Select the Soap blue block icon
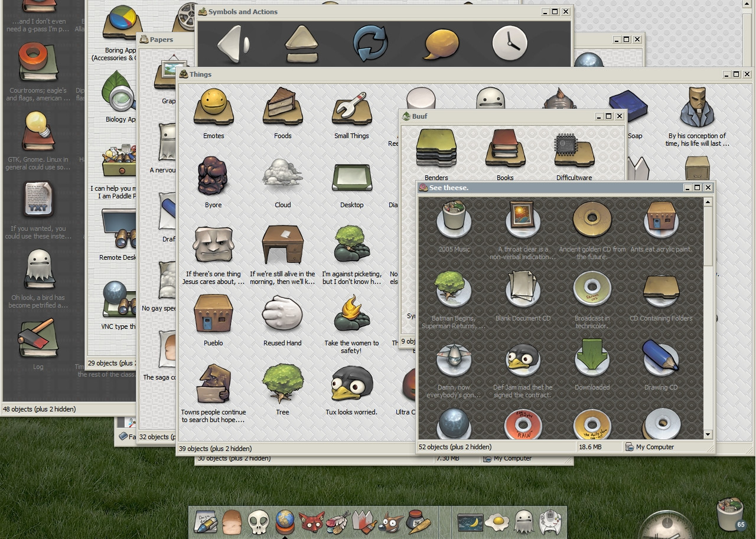 (x=628, y=105)
